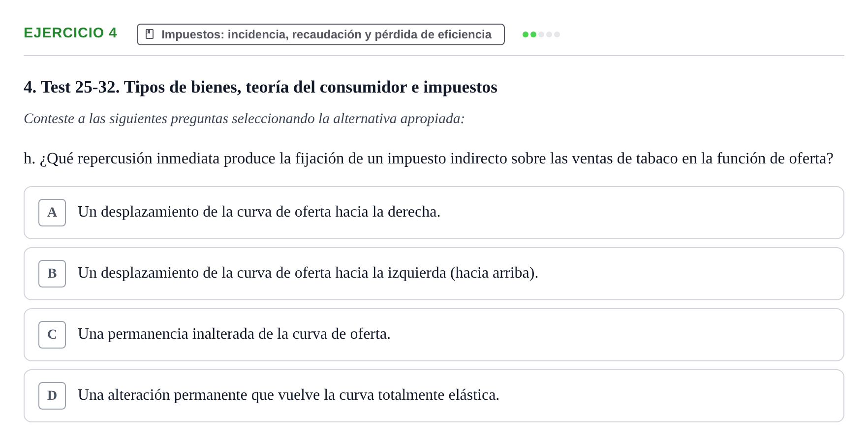Choose the answer about 'curva totalmente elástica'
The height and width of the screenshot is (447, 868).
434,396
